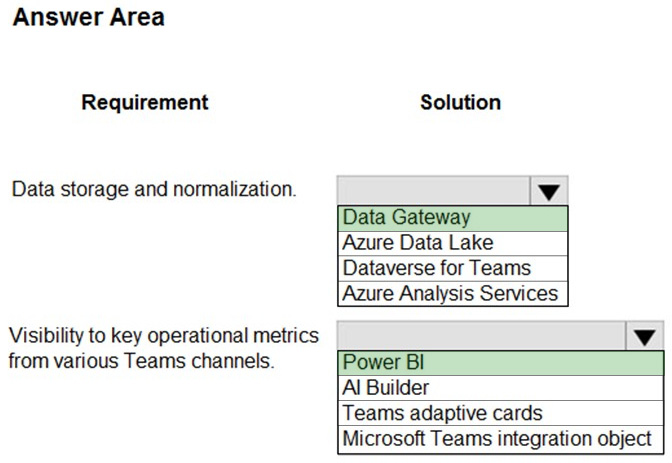Viewport: 672px width, 463px height.
Task: Click the Data storage and normalization label
Action: 154,189
